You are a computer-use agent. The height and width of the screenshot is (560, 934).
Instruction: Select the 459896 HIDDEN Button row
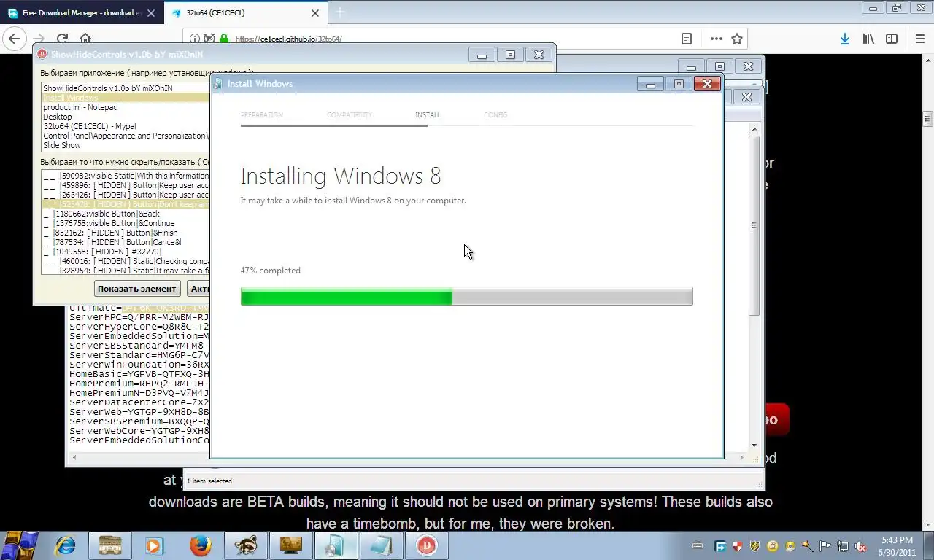(126, 185)
